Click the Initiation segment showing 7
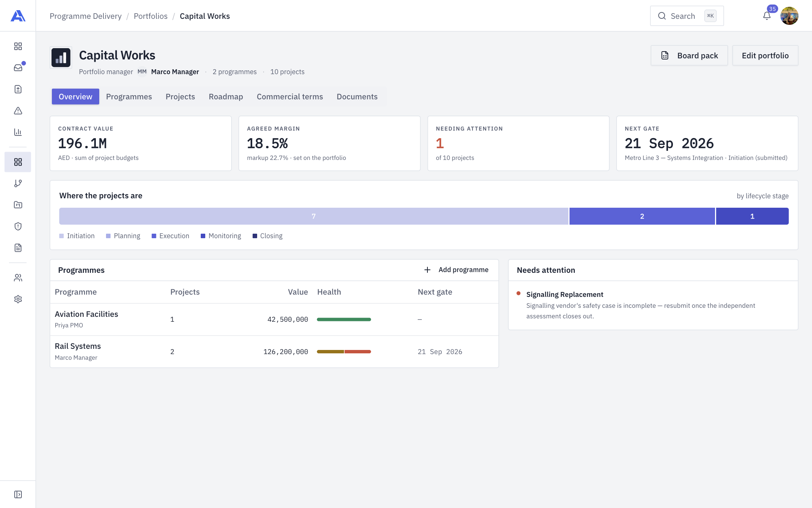This screenshot has height=508, width=812. (314, 216)
